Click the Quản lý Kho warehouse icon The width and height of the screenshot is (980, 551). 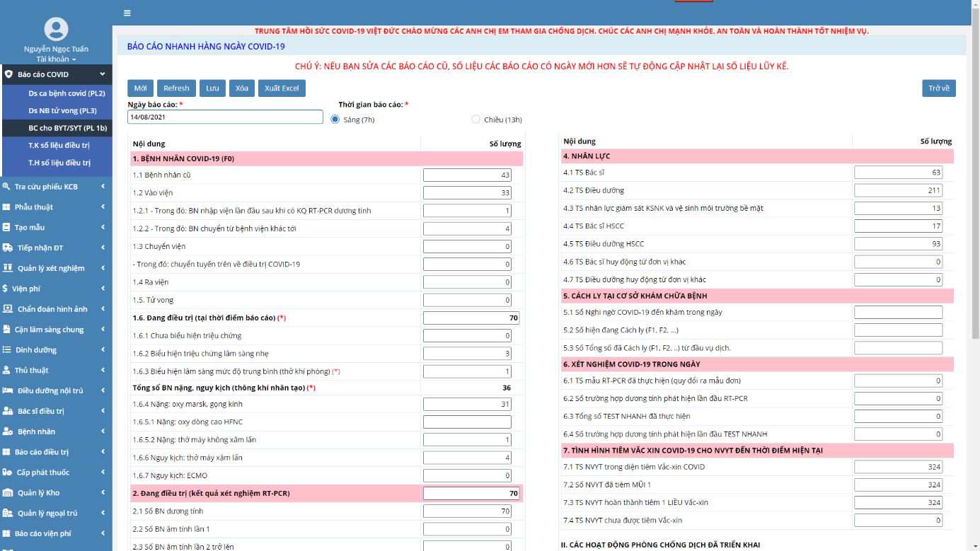pyautogui.click(x=7, y=493)
